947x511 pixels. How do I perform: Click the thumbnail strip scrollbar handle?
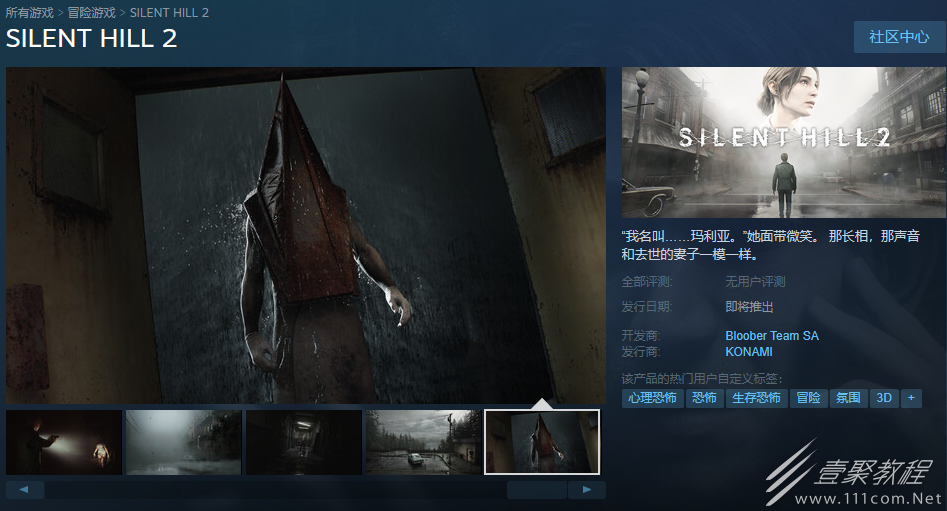tap(537, 490)
